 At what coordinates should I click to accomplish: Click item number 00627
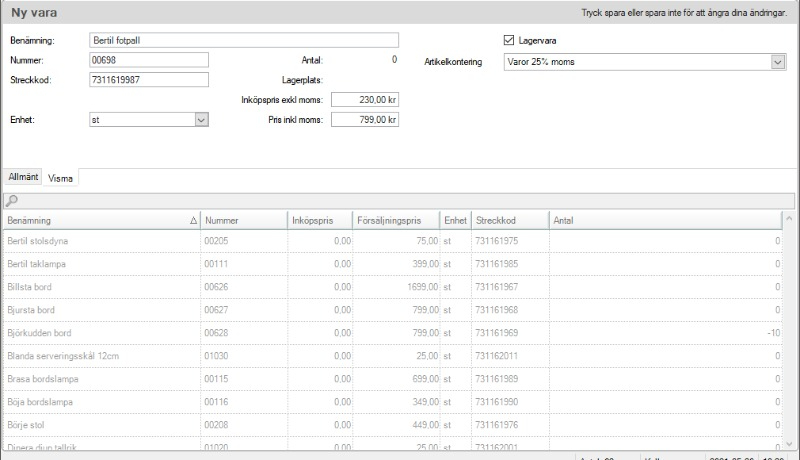point(216,310)
